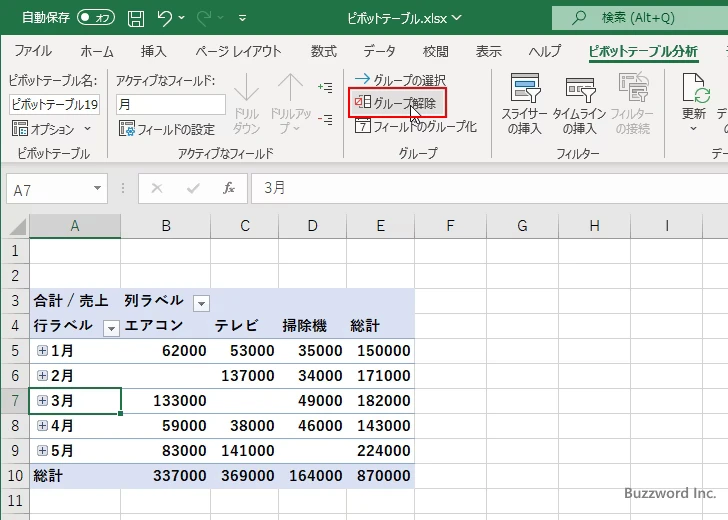
Task: Click the Insert Function fx icon
Action: tap(228, 188)
